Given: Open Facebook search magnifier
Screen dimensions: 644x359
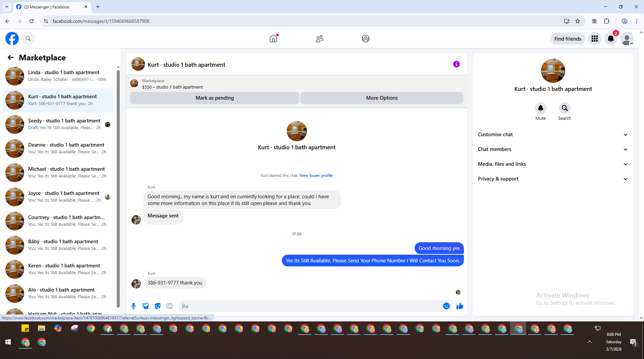Looking at the screenshot, I should point(28,39).
